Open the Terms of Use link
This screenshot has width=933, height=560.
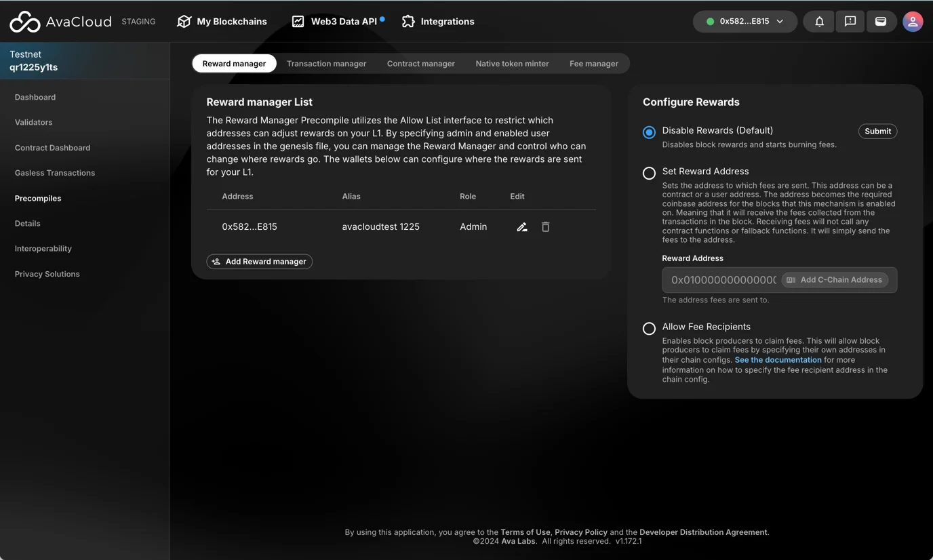coord(525,532)
